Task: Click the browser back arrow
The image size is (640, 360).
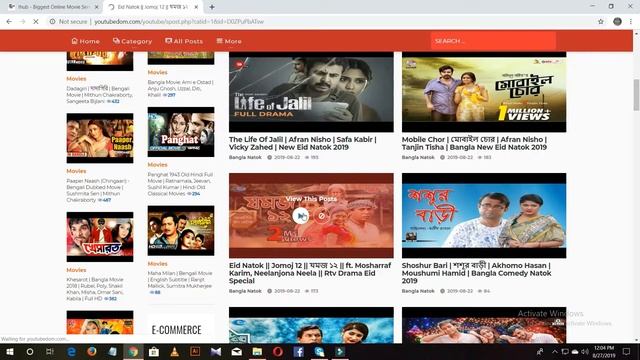Action: (9, 22)
